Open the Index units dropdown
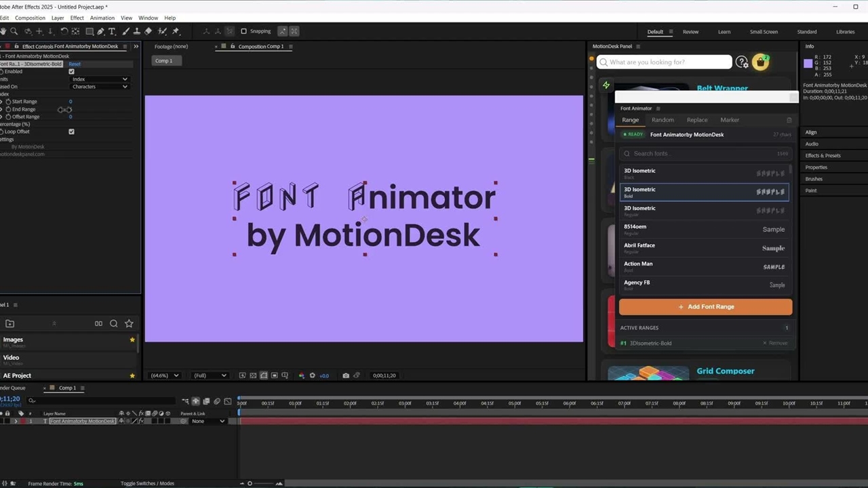The height and width of the screenshot is (488, 868). coord(100,79)
